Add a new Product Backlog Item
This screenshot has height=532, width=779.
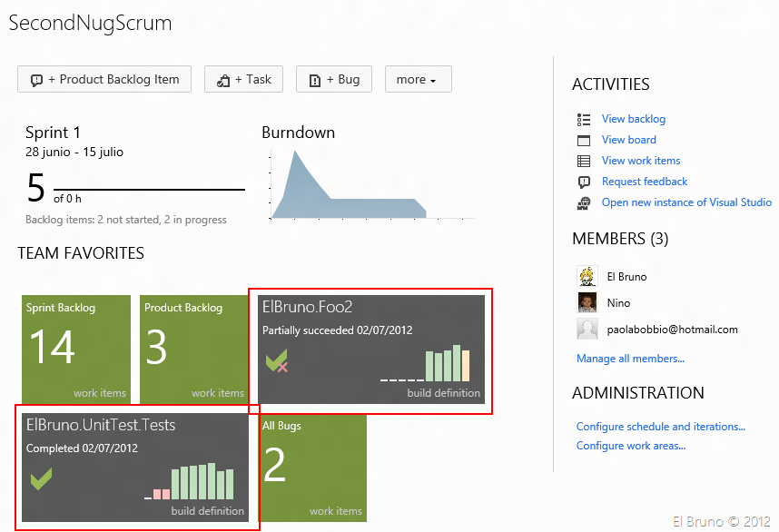click(104, 79)
